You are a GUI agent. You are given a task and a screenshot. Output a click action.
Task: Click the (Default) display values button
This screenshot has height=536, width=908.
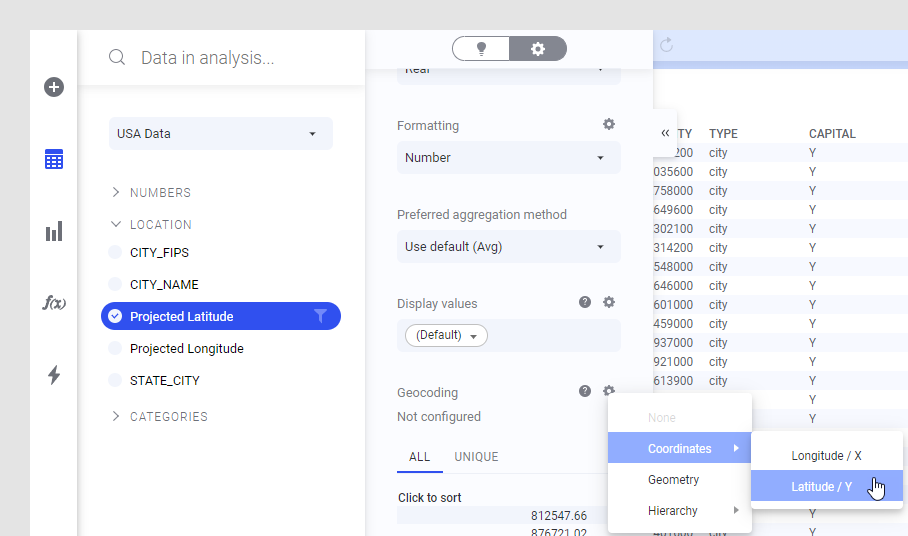pyautogui.click(x=446, y=336)
